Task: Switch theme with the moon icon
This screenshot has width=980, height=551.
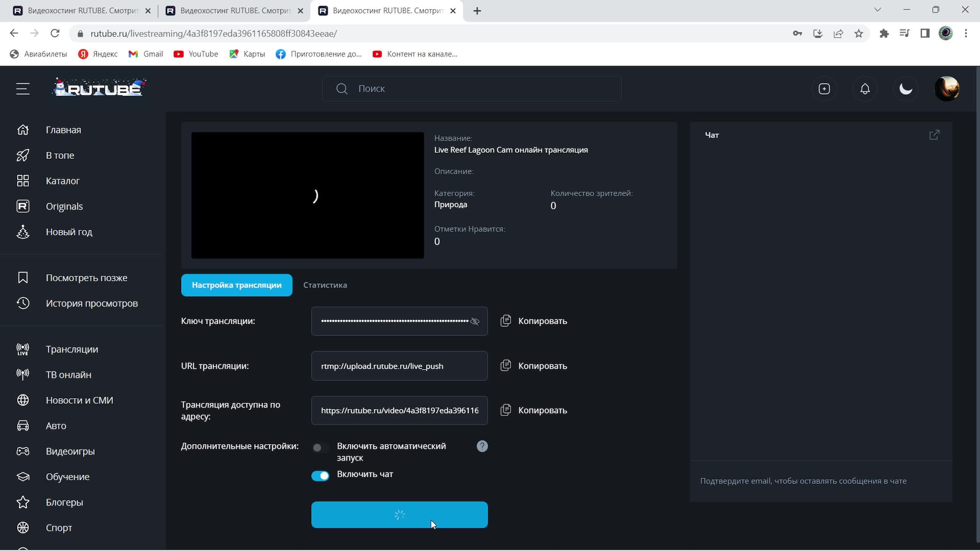Action: coord(905,89)
